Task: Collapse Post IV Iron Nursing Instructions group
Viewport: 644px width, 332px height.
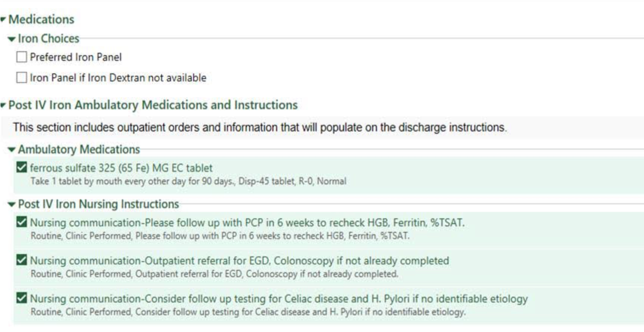Action: pyautogui.click(x=12, y=204)
